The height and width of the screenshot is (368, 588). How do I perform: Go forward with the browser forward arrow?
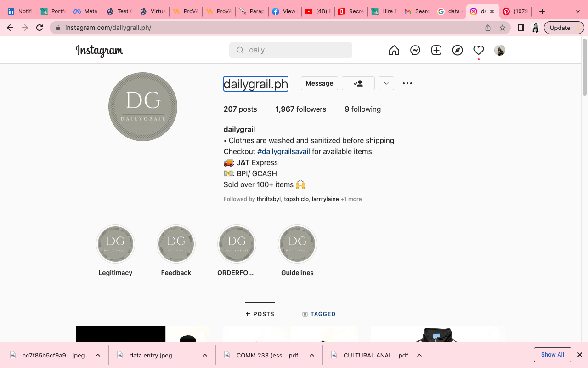pos(25,28)
